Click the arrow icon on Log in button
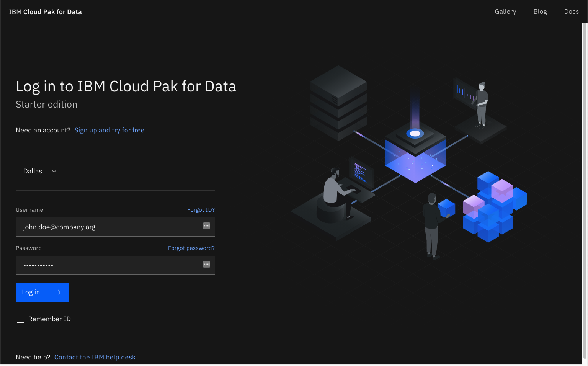Image resolution: width=588 pixels, height=366 pixels. (x=57, y=292)
